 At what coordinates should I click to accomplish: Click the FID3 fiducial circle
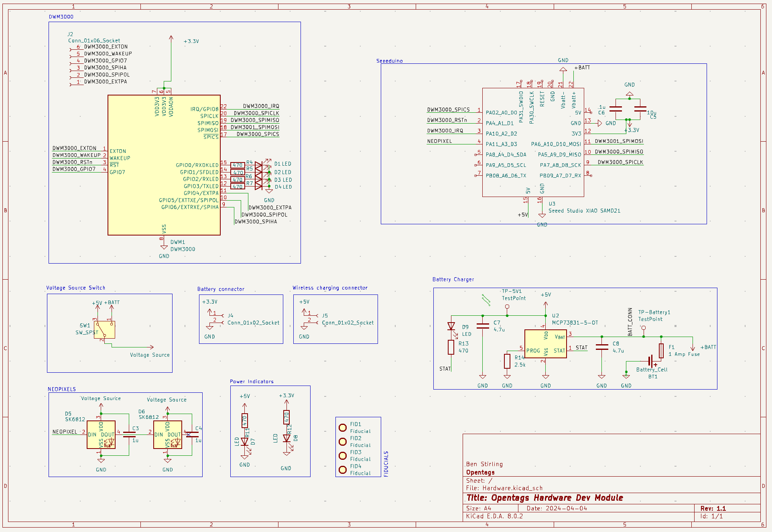pyautogui.click(x=343, y=456)
